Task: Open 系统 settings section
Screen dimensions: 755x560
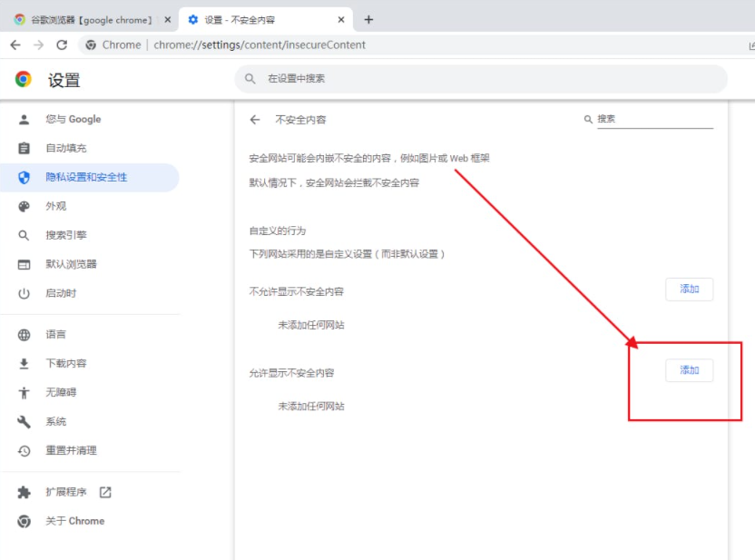Action: point(90,421)
